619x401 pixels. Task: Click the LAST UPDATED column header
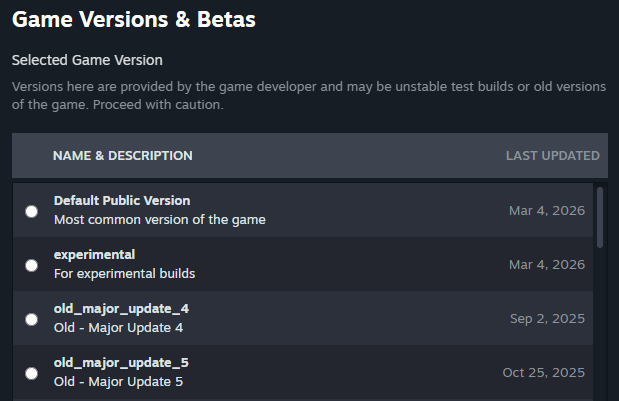pos(552,156)
